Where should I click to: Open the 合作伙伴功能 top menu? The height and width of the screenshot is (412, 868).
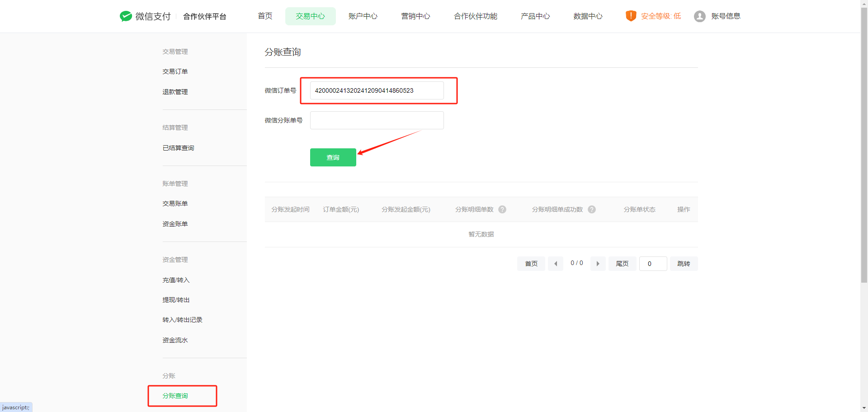(x=476, y=16)
